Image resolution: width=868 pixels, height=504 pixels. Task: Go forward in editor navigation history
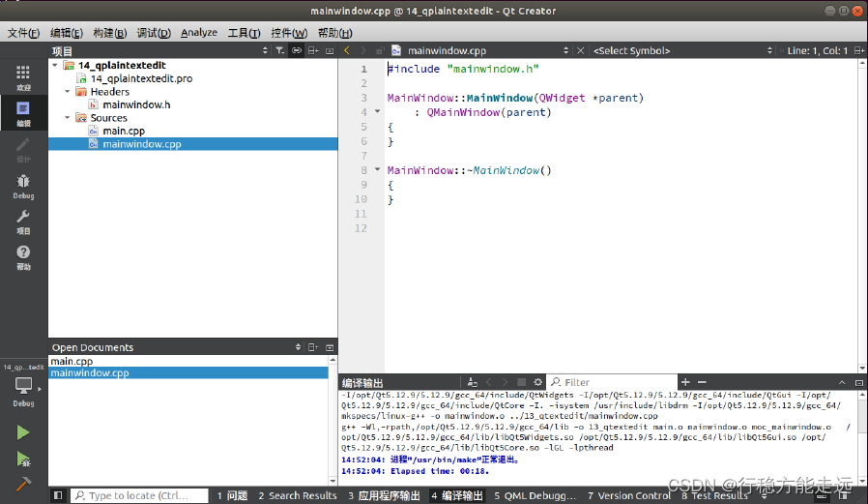[x=363, y=50]
